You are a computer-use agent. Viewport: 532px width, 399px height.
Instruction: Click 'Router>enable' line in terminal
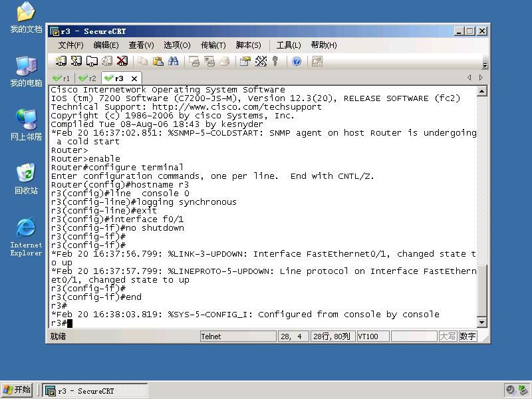tap(86, 158)
